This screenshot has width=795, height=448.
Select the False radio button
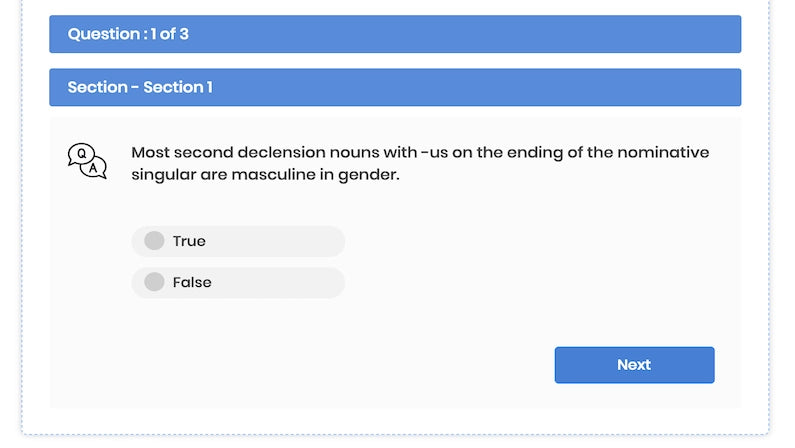pos(154,282)
